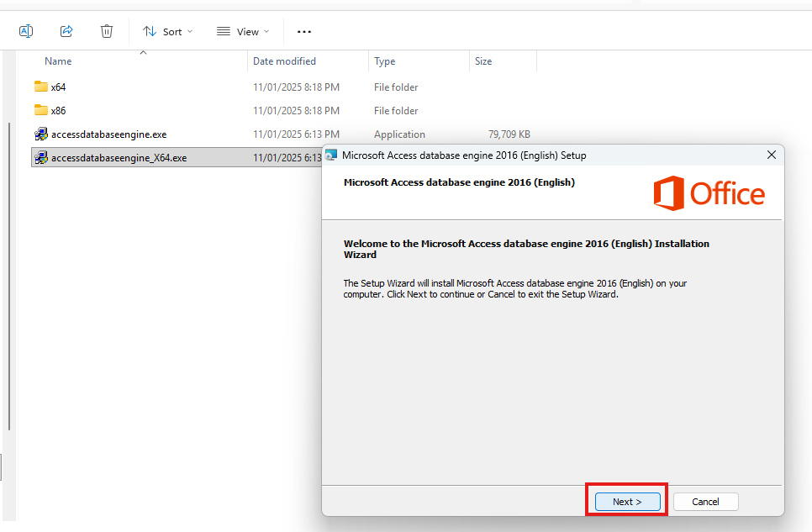Click the Office logo in the setup dialog
Screen dimensions: 812x532
[x=709, y=192]
